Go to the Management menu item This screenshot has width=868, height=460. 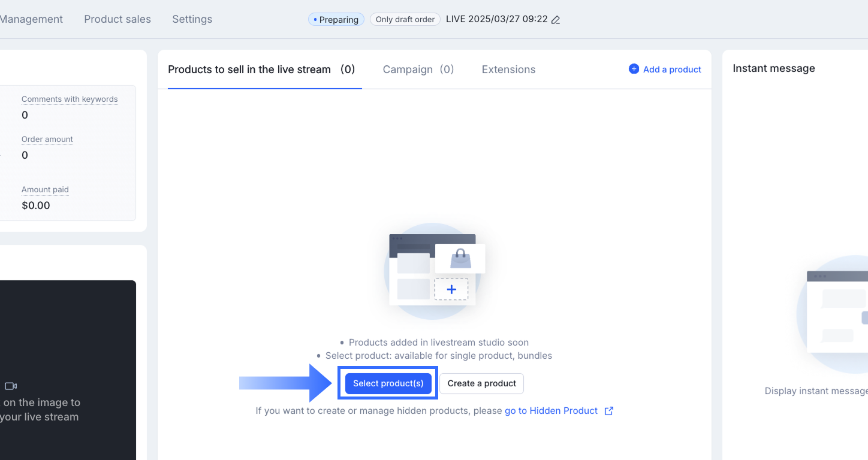pos(31,19)
